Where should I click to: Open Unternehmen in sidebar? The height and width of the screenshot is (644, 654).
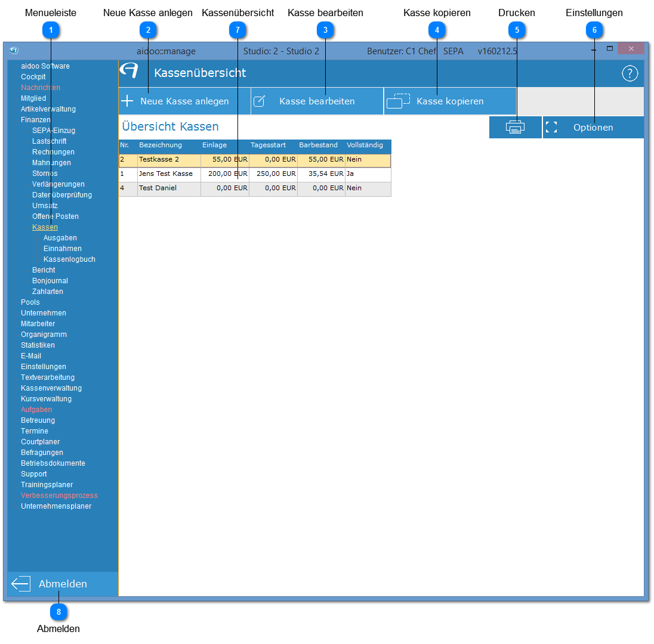[44, 313]
